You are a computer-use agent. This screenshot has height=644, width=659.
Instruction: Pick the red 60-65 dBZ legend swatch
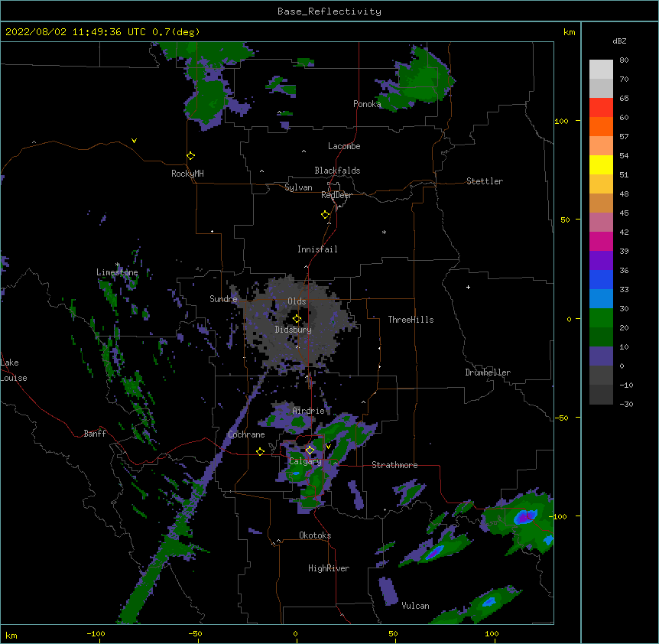(x=601, y=108)
